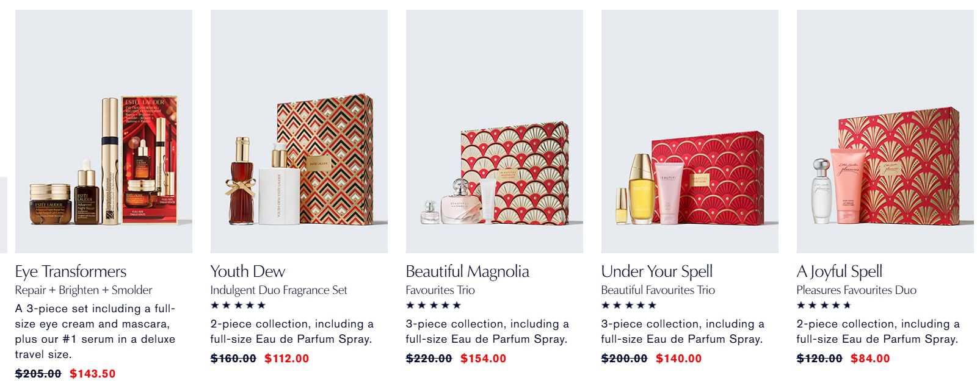Select the Indulgent Duo Fragrance Set subtitle

[279, 290]
